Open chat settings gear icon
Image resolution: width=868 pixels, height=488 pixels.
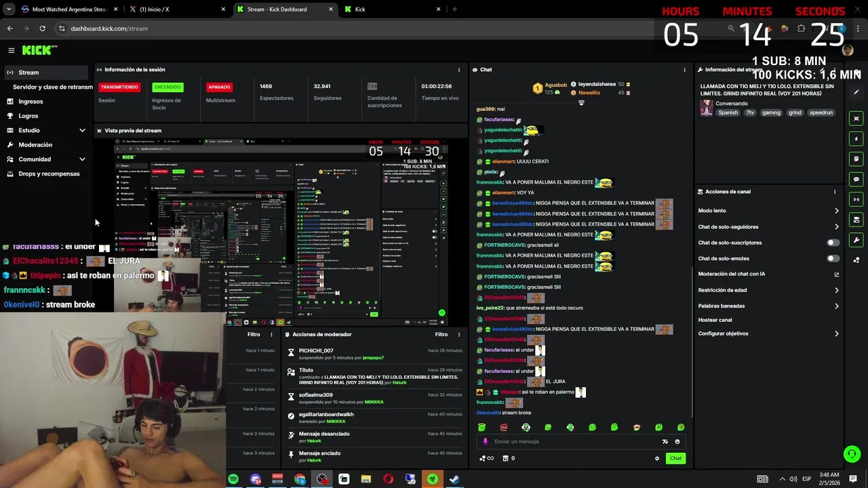[x=656, y=458]
